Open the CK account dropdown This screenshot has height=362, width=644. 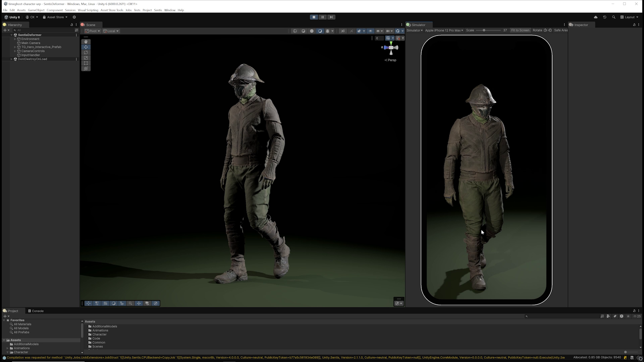pyautogui.click(x=32, y=17)
